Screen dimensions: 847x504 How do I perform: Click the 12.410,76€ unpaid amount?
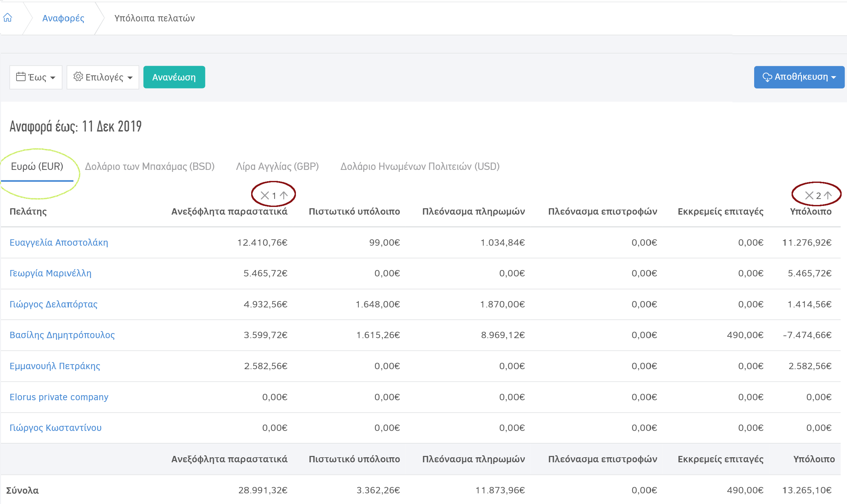coord(262,243)
